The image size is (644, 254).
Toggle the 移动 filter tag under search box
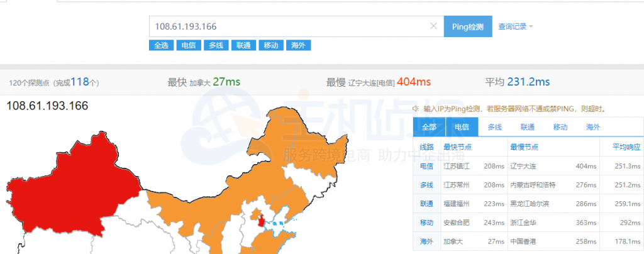click(270, 45)
